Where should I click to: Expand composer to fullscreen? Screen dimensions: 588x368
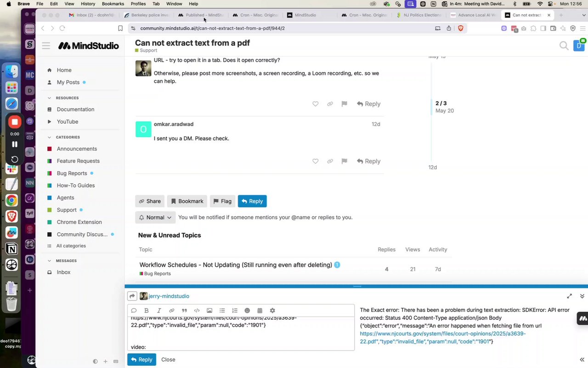coord(569,296)
